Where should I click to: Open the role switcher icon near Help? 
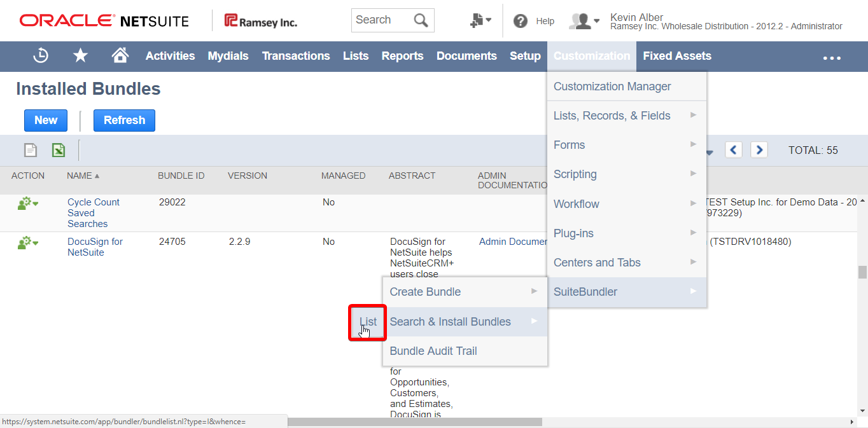click(x=477, y=20)
